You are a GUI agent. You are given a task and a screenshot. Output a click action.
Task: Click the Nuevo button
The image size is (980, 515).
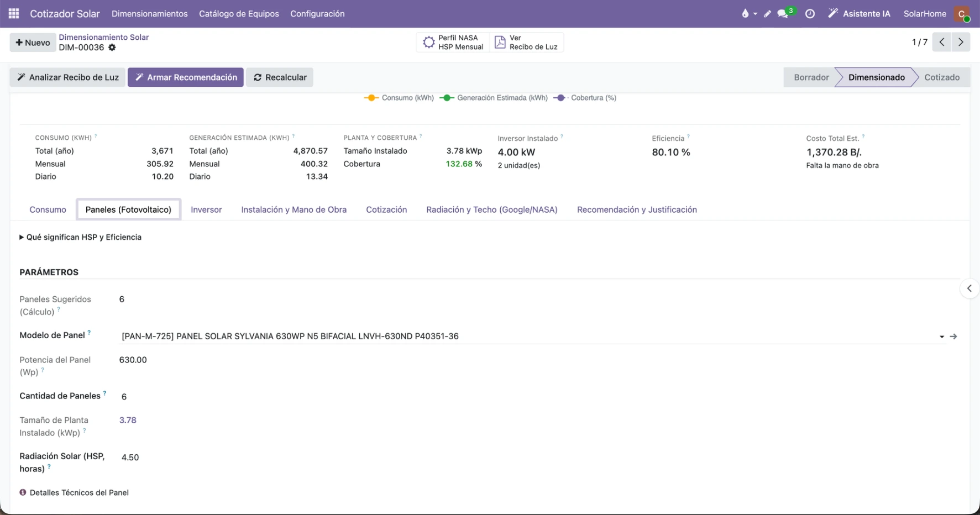click(33, 43)
